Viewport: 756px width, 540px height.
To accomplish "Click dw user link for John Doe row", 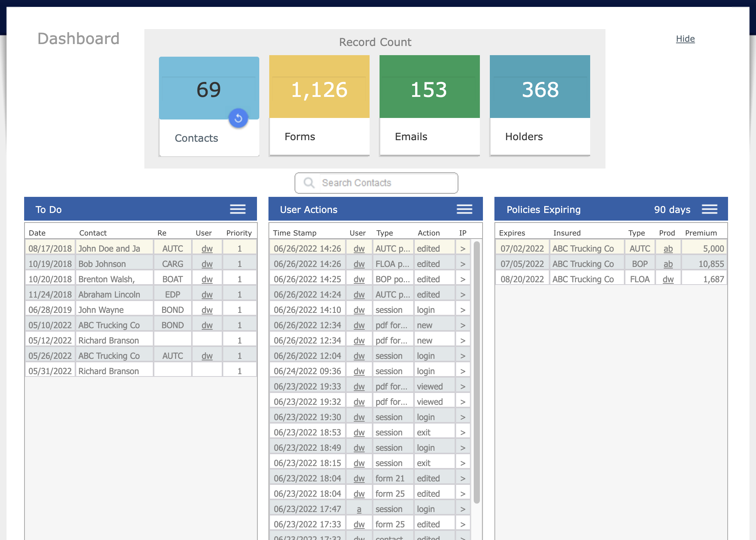I will coord(207,249).
